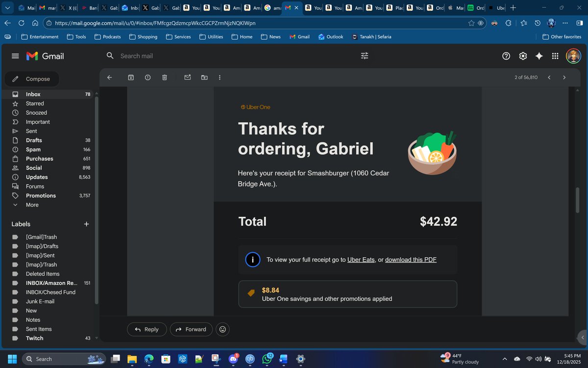Open the More options three-dot menu
The image size is (588, 368).
[x=220, y=78]
